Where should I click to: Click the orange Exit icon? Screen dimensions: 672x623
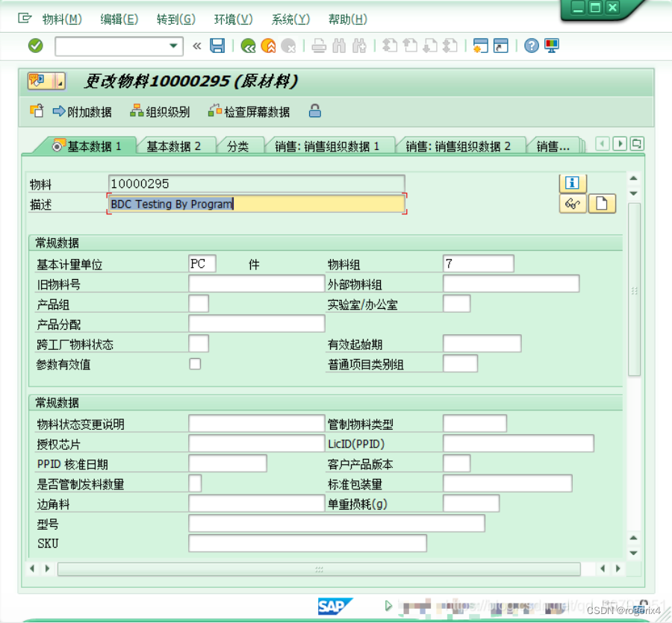[268, 46]
